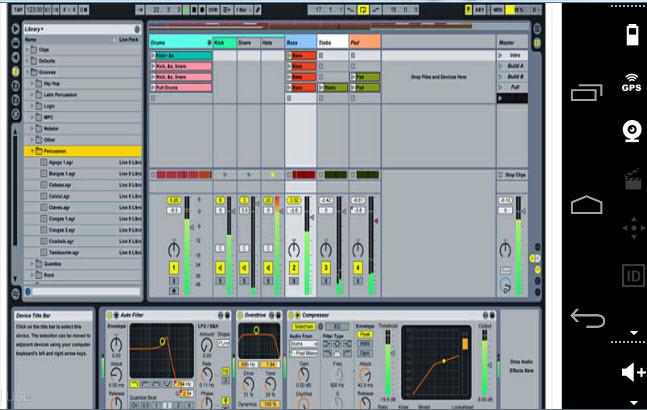647x410 pixels.
Task: Click the Android back arrow icon
Action: [587, 318]
